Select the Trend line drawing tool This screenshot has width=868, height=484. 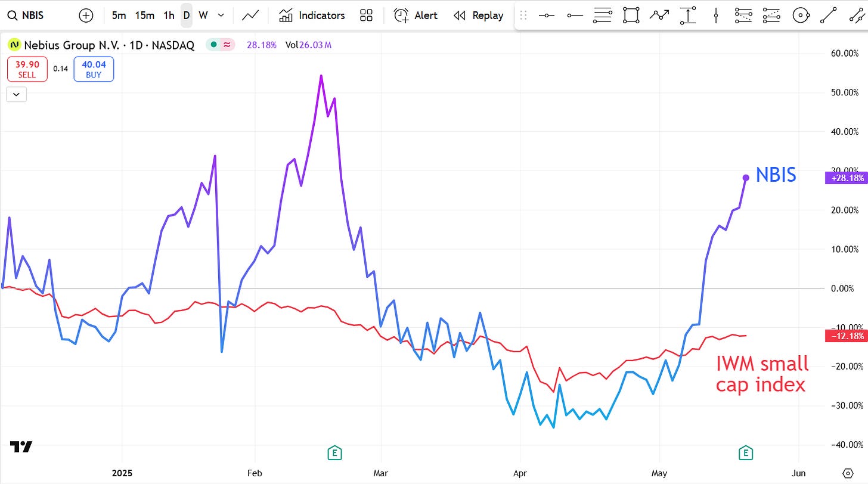pos(829,15)
